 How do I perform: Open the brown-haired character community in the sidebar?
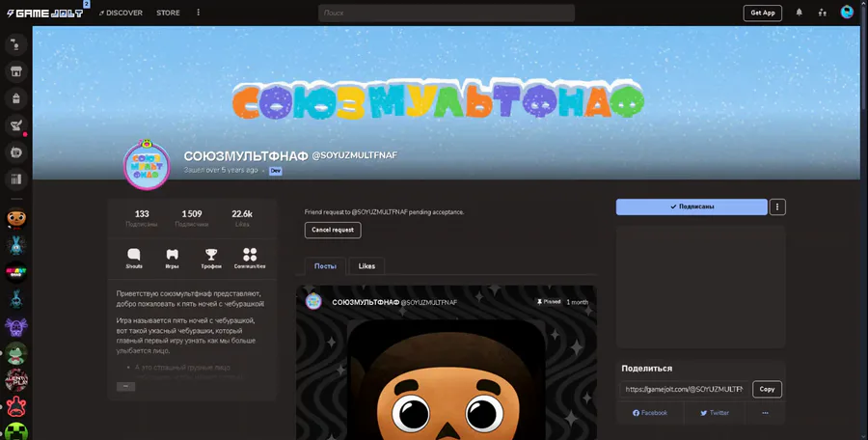[x=16, y=218]
